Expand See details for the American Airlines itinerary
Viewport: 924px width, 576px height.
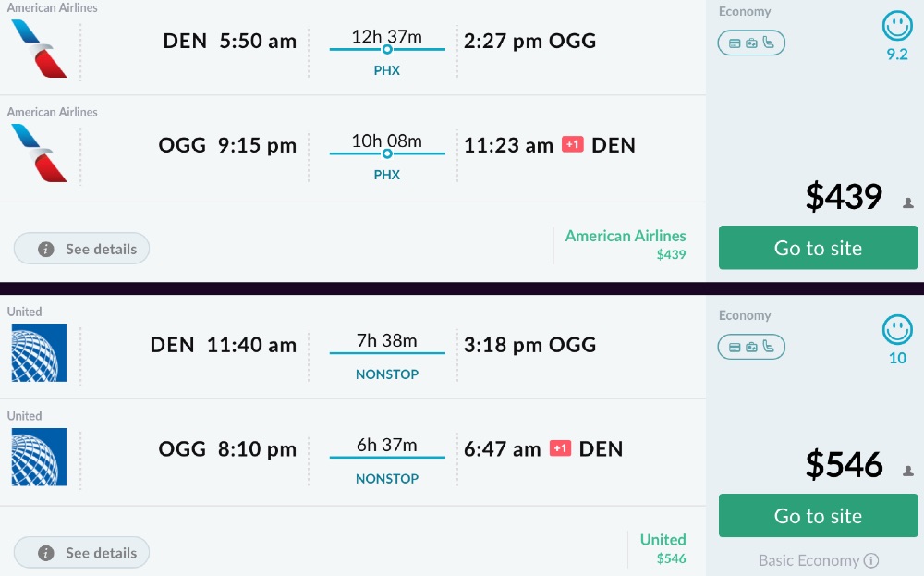coord(82,249)
